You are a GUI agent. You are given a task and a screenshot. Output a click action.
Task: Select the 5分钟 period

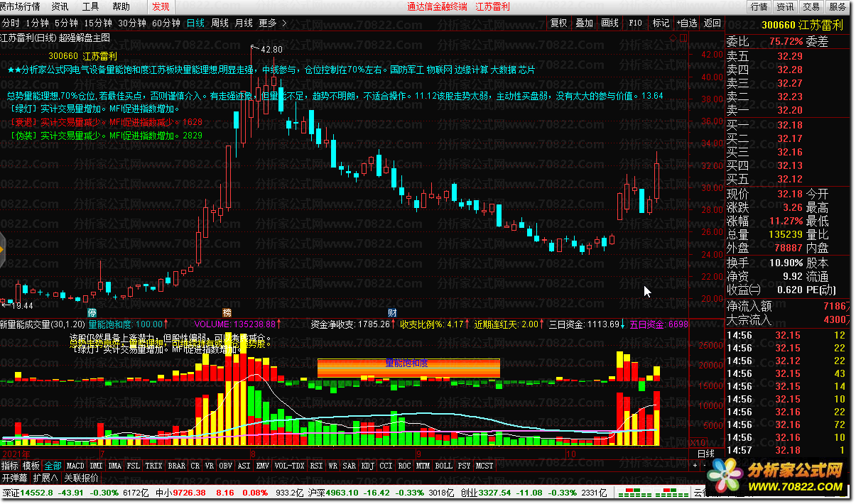(x=66, y=23)
